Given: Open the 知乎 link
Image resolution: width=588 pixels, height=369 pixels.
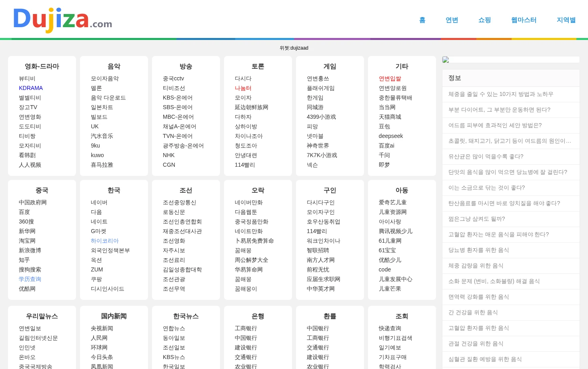Looking at the screenshot, I should tap(24, 260).
